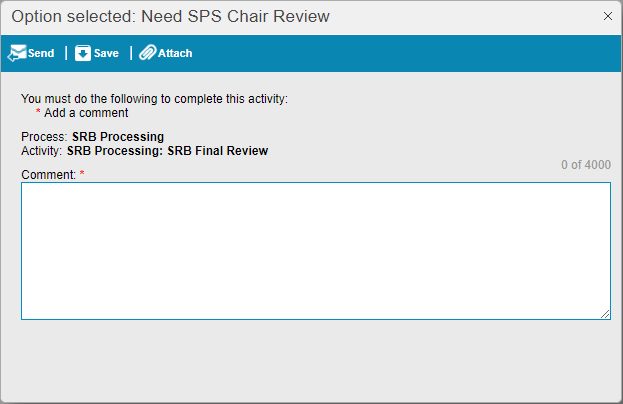623x404 pixels.
Task: Click the SRB Processing process name
Action: pos(118,137)
